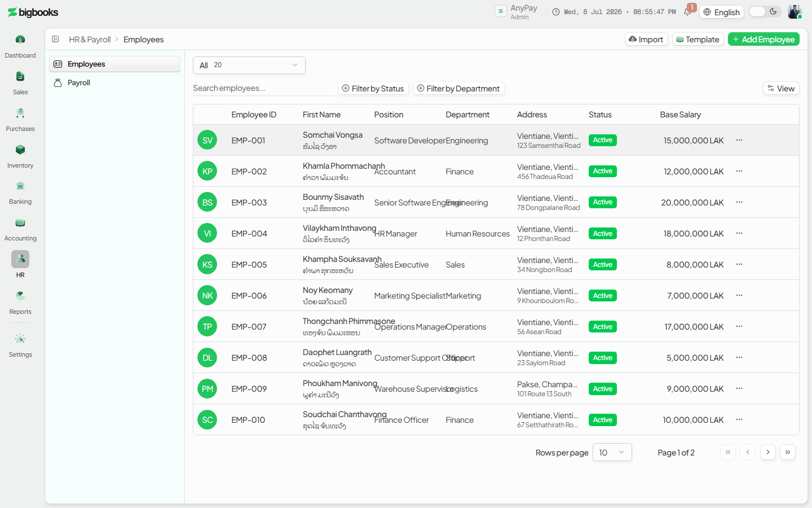Viewport: 812px width, 508px height.
Task: Click the Add Employee button
Action: pos(764,39)
